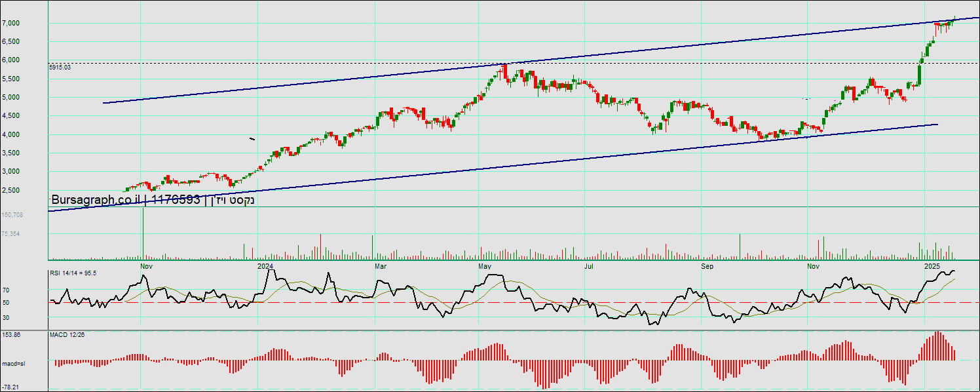
Task: Click the Nov label preceding 2024
Action: pos(147,266)
